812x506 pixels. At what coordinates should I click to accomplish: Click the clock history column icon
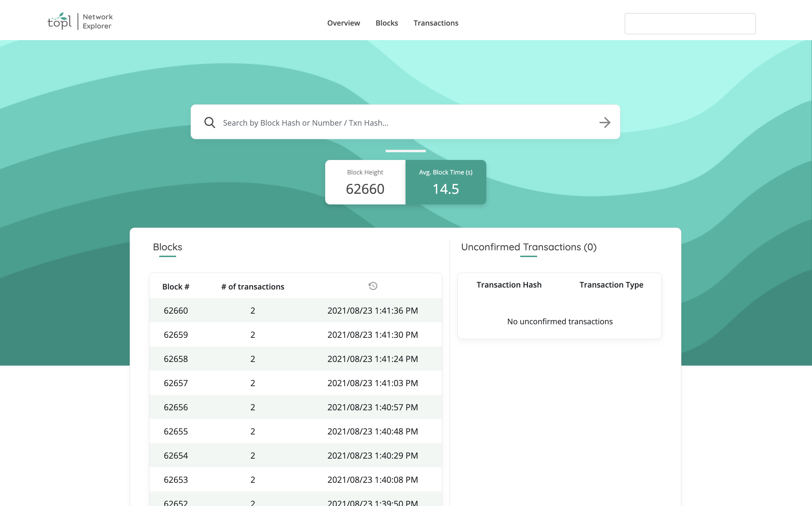tap(373, 286)
